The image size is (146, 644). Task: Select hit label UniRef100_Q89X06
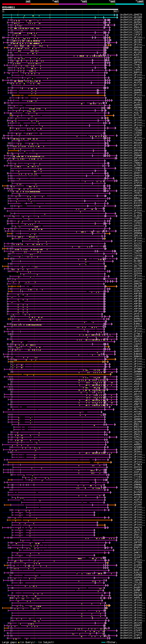(x=131, y=47)
